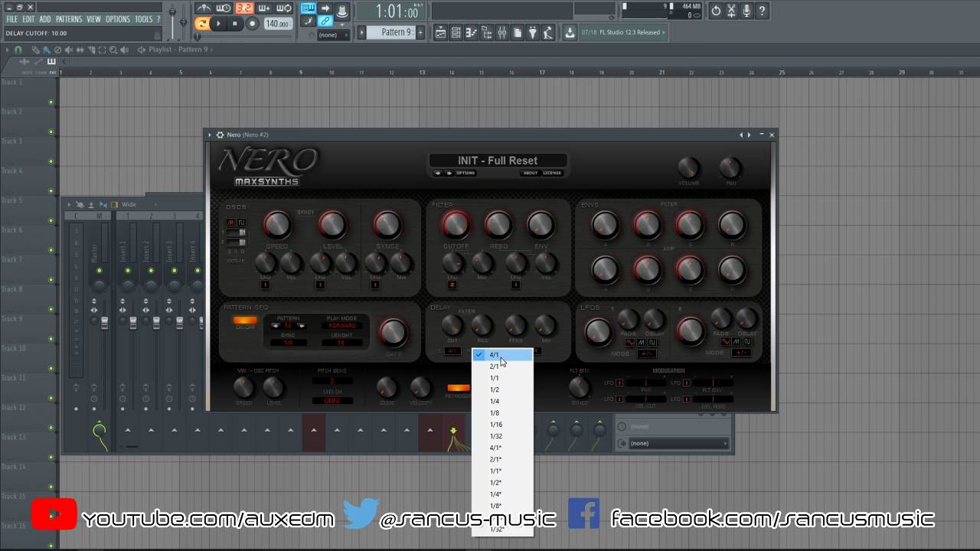
Task: Click the OPTIONS button in Nero
Action: 465,173
